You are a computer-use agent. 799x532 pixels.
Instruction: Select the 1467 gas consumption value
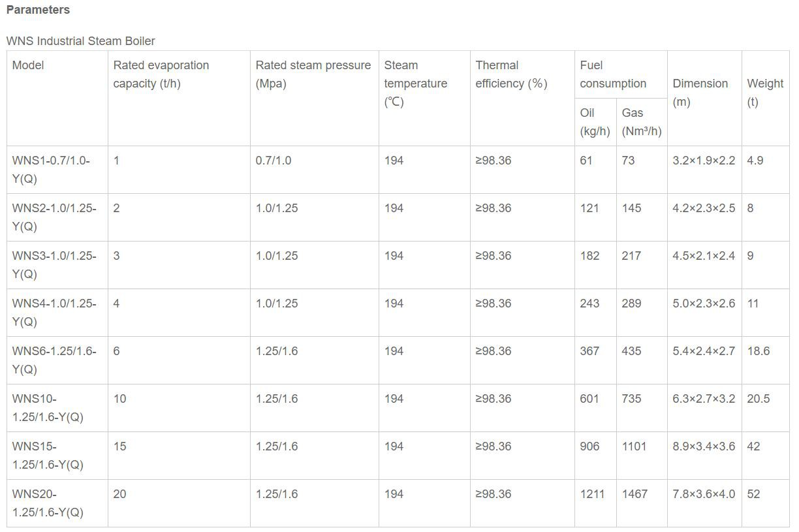click(634, 494)
